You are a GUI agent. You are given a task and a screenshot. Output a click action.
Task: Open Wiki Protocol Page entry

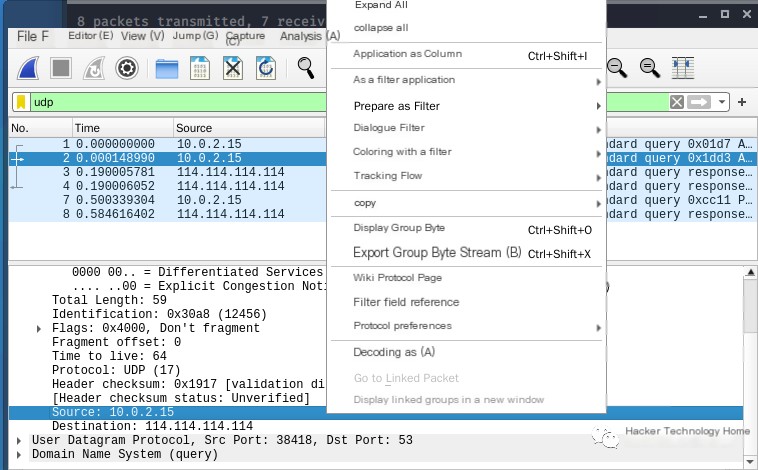click(x=397, y=278)
